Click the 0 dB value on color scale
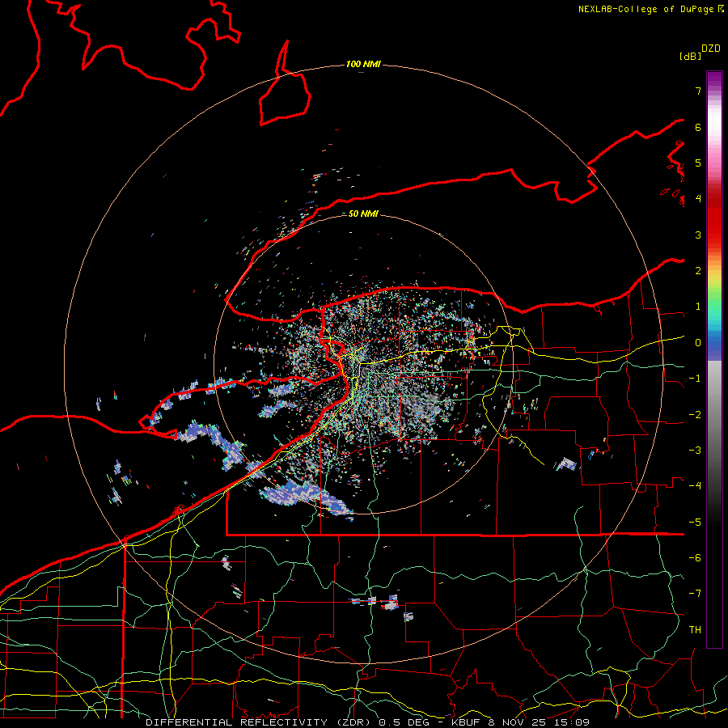This screenshot has width=728, height=728. [x=698, y=343]
